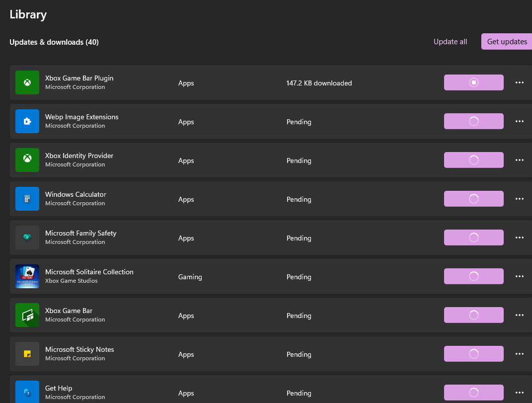The height and width of the screenshot is (403, 532).
Task: Select the Webp Image Extensions title
Action: [x=82, y=117]
